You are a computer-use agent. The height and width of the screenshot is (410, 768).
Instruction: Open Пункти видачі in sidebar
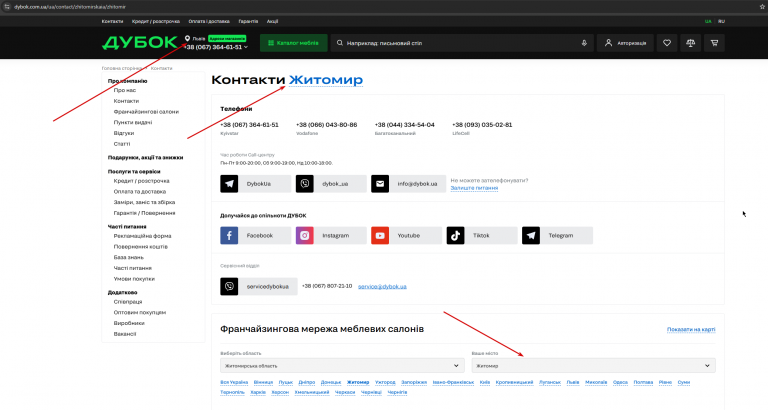pyautogui.click(x=133, y=122)
